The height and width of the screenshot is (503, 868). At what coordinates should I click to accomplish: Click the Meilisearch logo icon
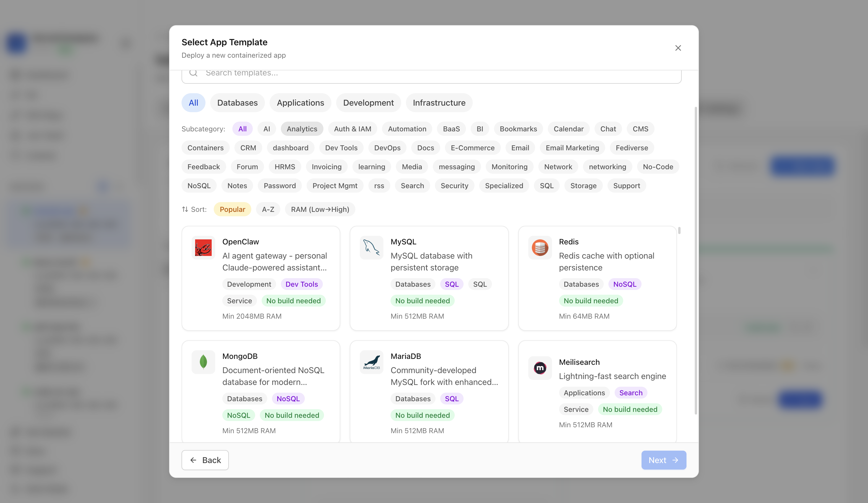point(540,368)
